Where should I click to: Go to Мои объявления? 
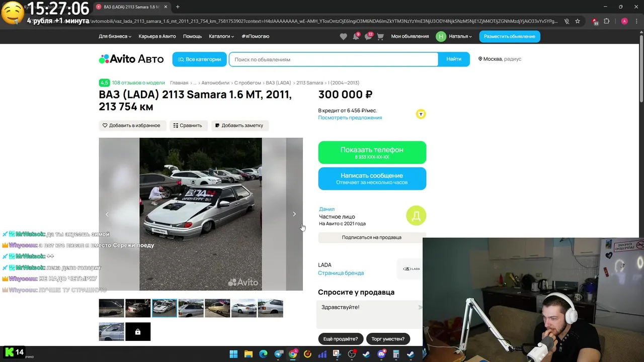click(x=410, y=36)
